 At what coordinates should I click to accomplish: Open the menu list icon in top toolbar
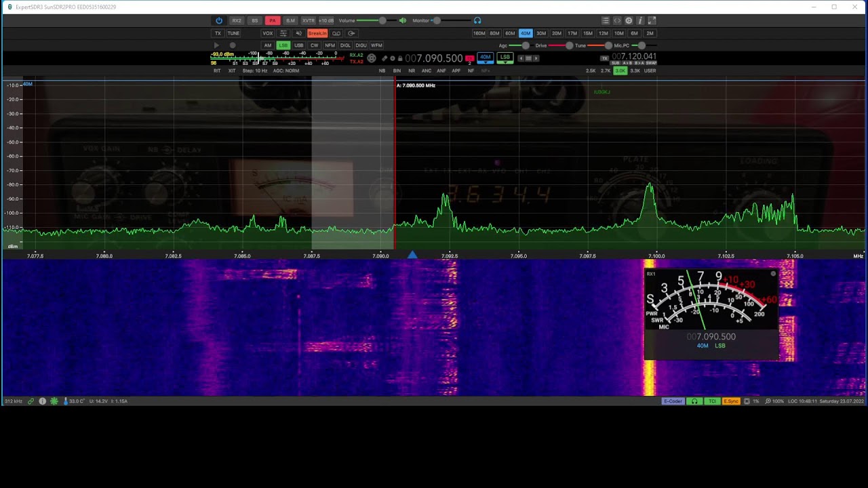pos(606,20)
